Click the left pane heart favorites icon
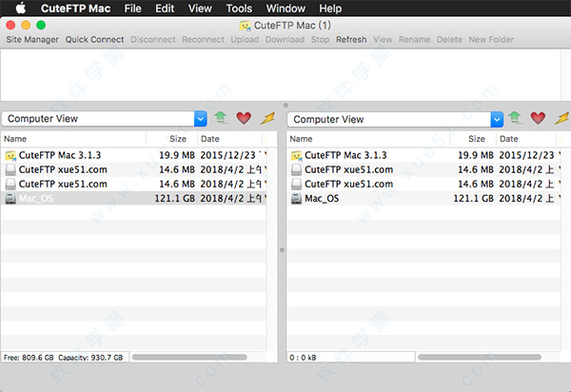The image size is (571, 392). (x=244, y=118)
